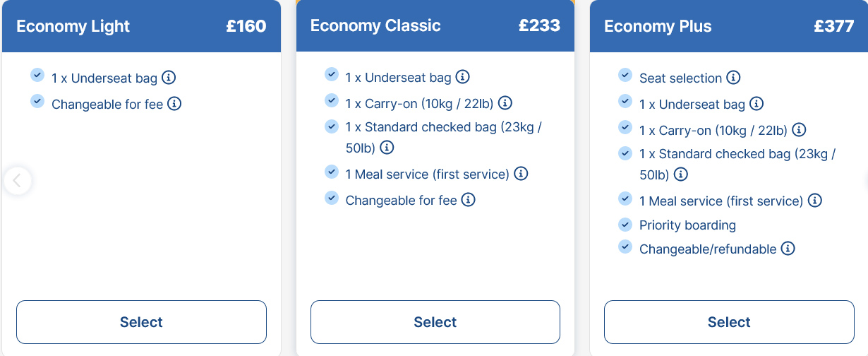Go to previous fare cards with left chevron
The image size is (868, 356).
click(x=18, y=181)
